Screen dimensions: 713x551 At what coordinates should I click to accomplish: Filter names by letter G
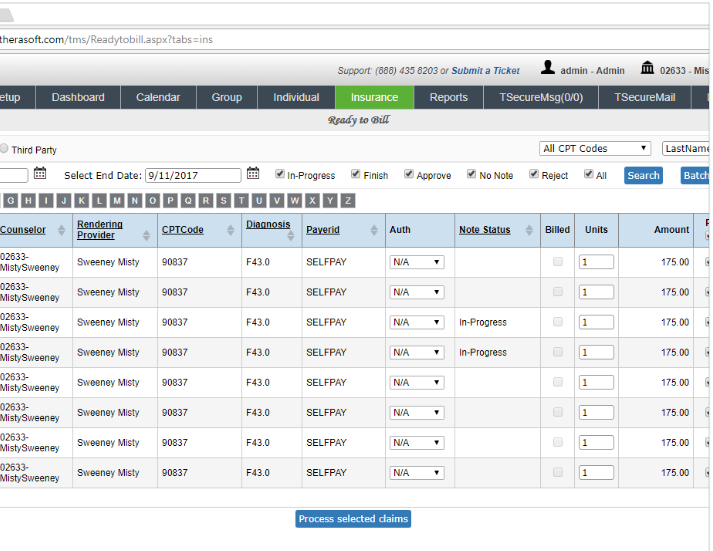point(10,200)
